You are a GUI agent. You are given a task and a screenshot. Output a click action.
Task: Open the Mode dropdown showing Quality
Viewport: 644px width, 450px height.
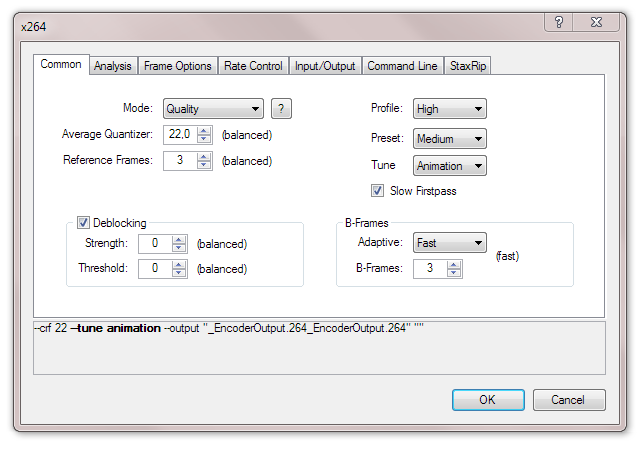pos(213,109)
